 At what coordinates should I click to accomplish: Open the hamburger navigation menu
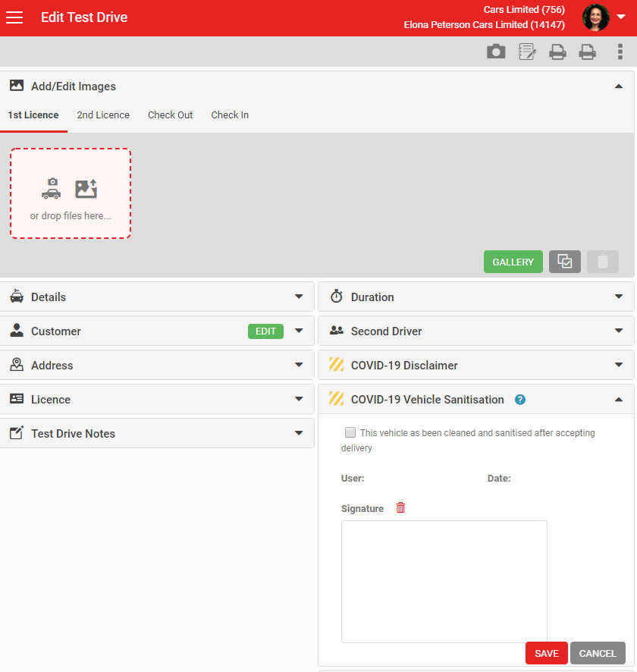tap(14, 17)
